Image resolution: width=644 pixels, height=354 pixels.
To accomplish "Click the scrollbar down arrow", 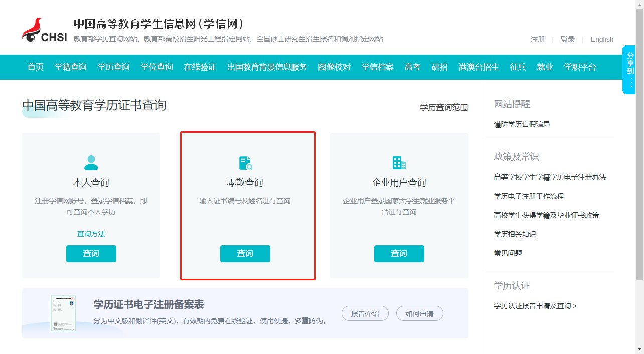I will 639,349.
